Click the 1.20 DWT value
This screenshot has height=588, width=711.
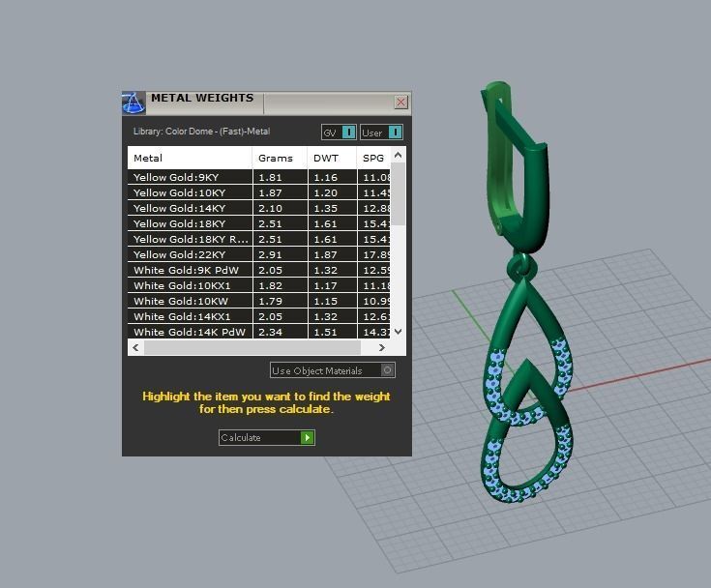(x=325, y=192)
